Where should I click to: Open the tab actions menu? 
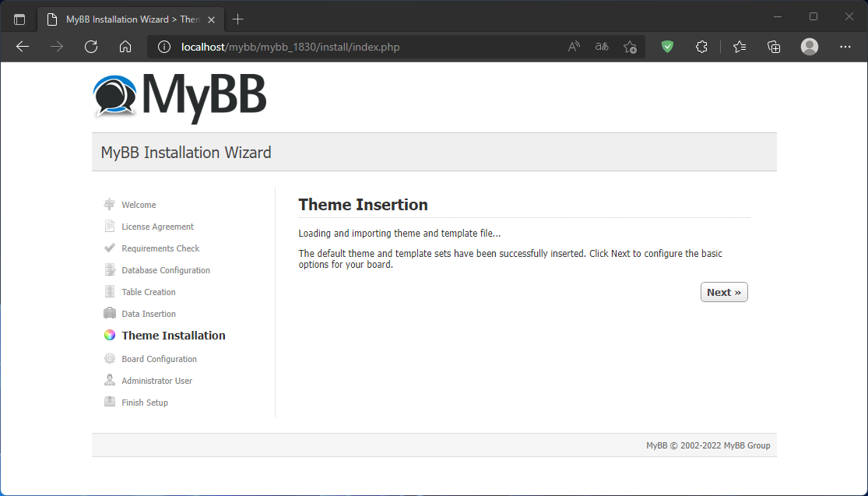click(19, 19)
